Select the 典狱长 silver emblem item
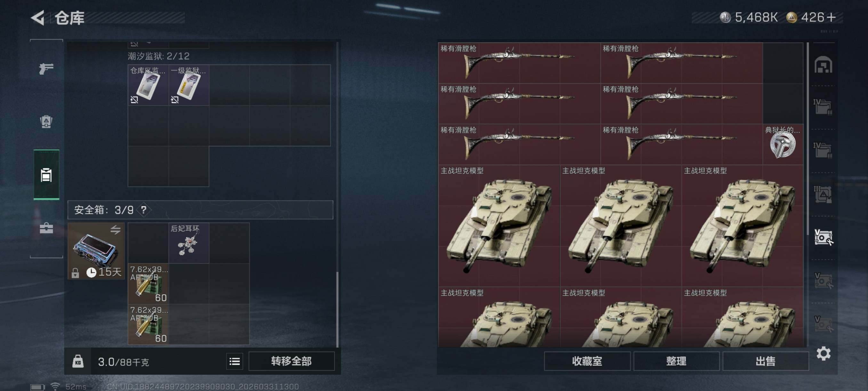Image resolution: width=868 pixels, height=391 pixels. [x=783, y=145]
